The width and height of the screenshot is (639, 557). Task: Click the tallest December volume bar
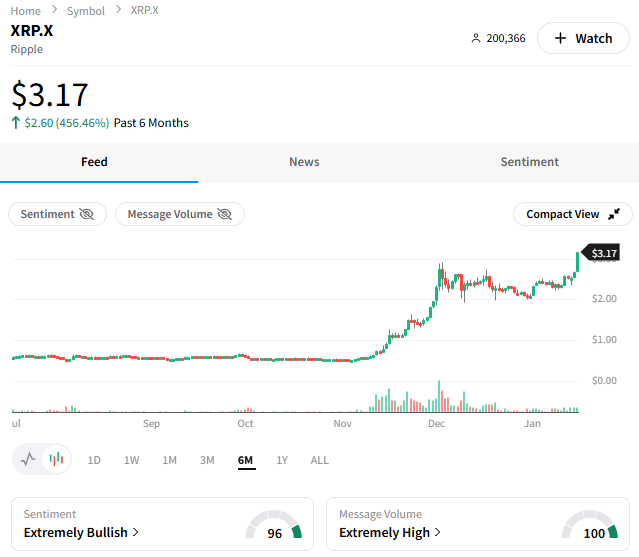pos(439,396)
